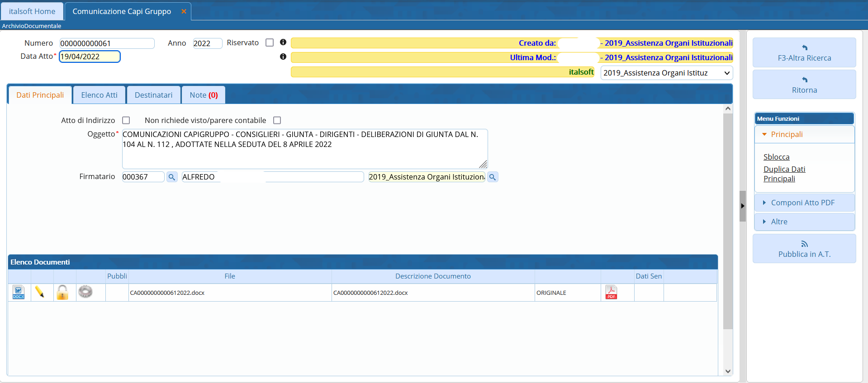Expand the Componi Atto PDF section

tap(804, 203)
